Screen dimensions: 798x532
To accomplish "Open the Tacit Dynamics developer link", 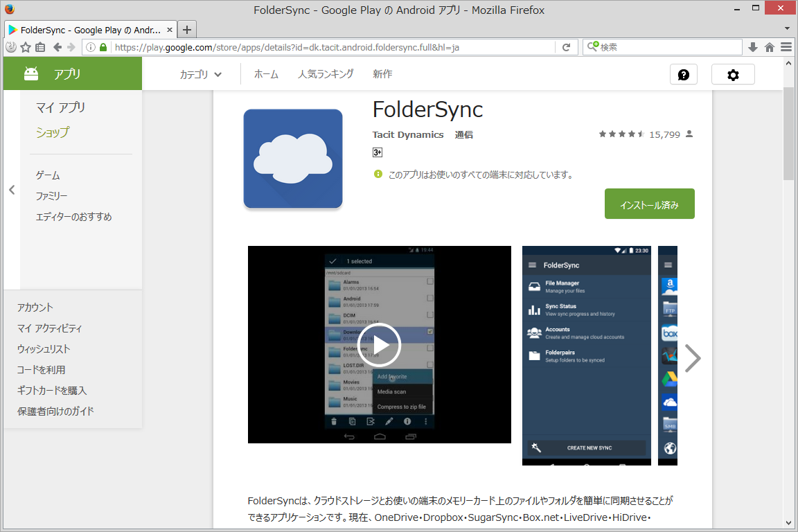I will [407, 135].
